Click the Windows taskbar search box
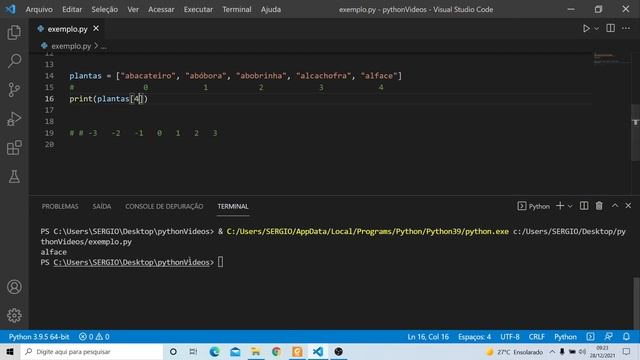Screen dimensions: 640x360 click(x=92, y=351)
